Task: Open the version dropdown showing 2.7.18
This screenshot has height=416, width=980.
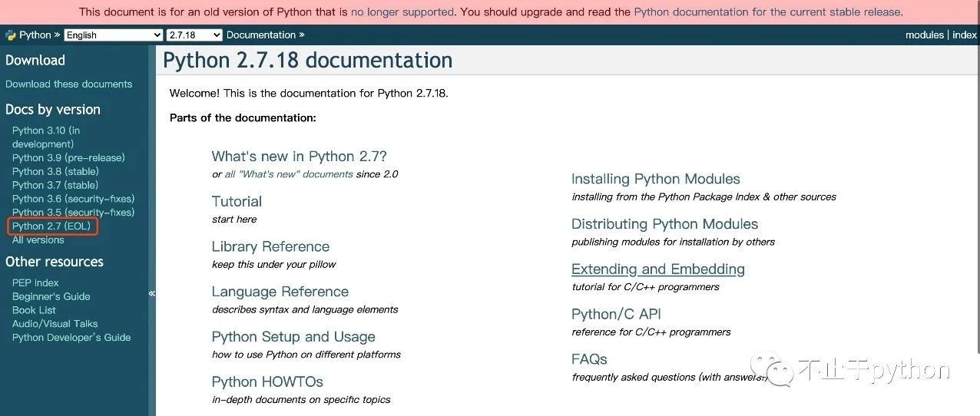Action: click(x=194, y=35)
